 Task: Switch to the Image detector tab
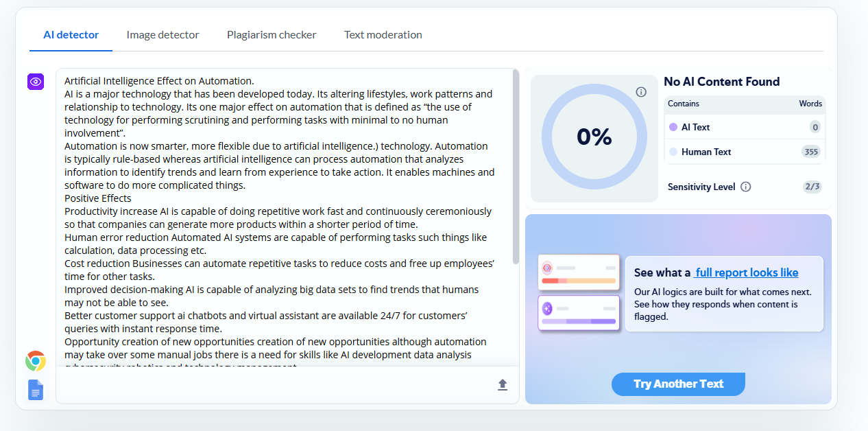162,35
